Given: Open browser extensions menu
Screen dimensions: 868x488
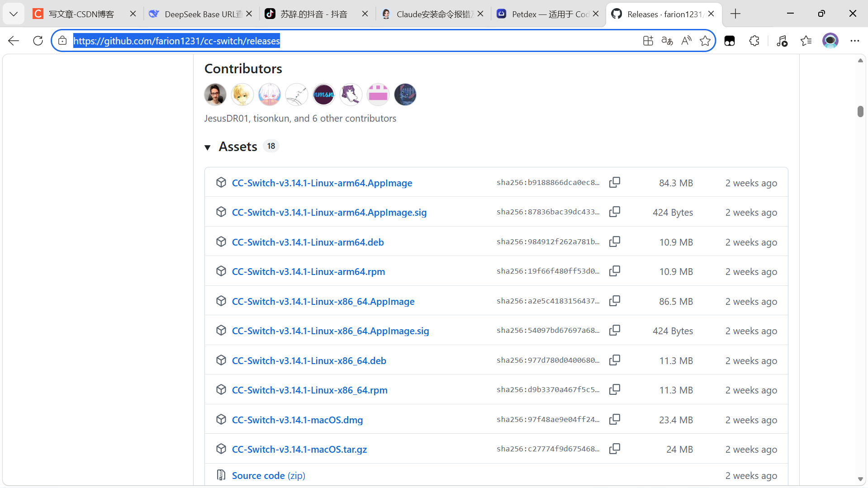Looking at the screenshot, I should (x=754, y=41).
